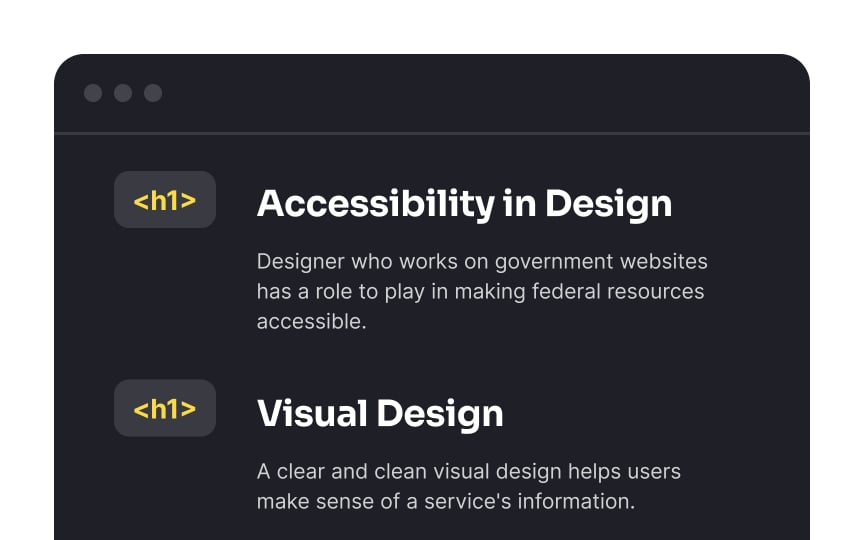Click the phrase 'make sense of' in the last paragraph
864x540 pixels.
328,502
